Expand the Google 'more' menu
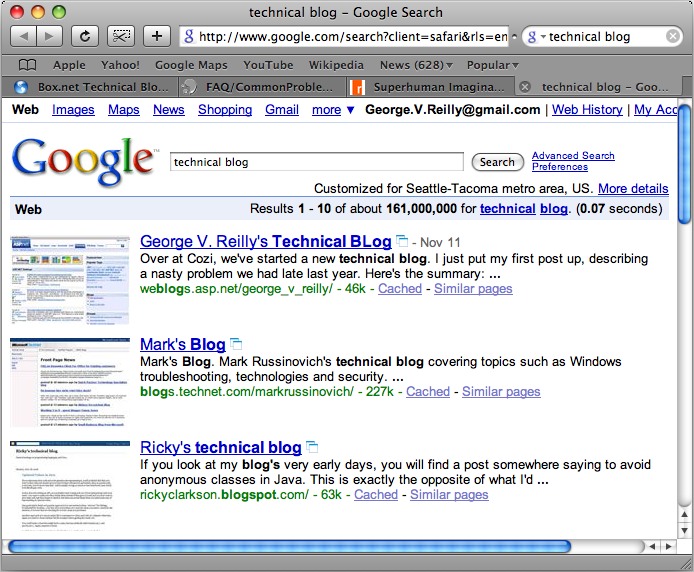This screenshot has width=694, height=572. click(333, 110)
